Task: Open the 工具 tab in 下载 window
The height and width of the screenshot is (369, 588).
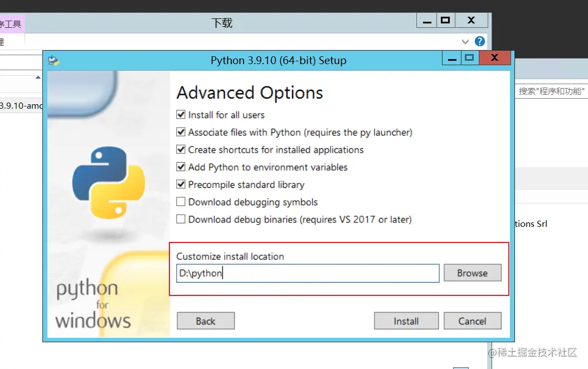Action: (x=12, y=24)
